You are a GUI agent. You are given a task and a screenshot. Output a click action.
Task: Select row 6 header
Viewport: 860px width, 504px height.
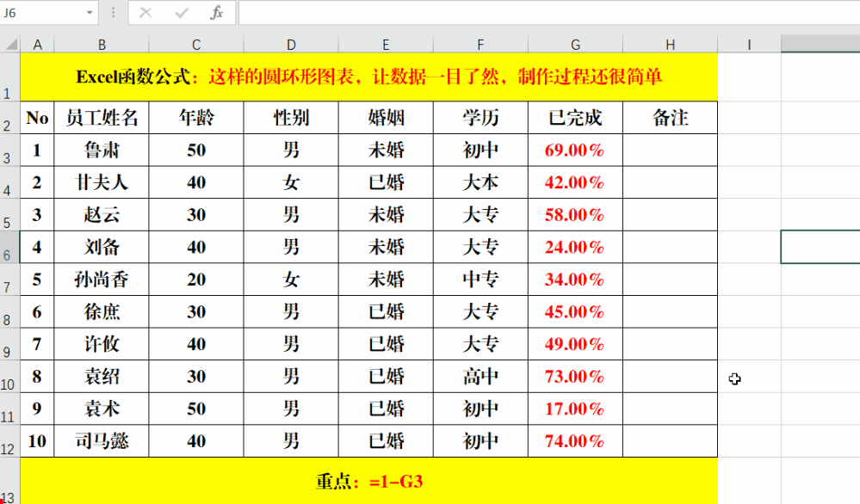point(9,247)
